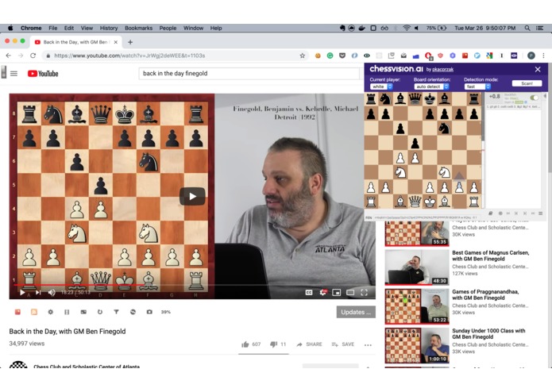Open the more actions three-dot menu
The image size is (552, 392).
pos(368,345)
